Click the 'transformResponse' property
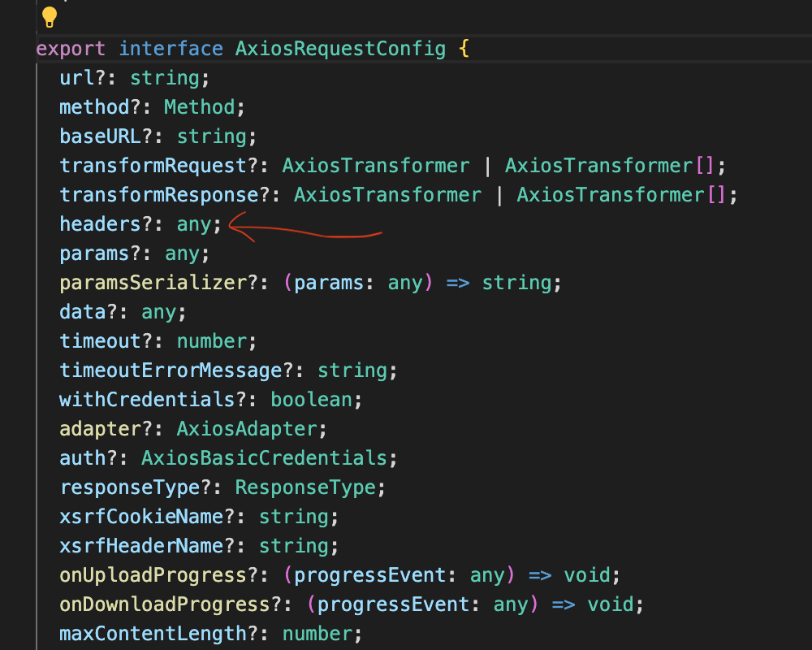812x650 pixels. [x=159, y=195]
